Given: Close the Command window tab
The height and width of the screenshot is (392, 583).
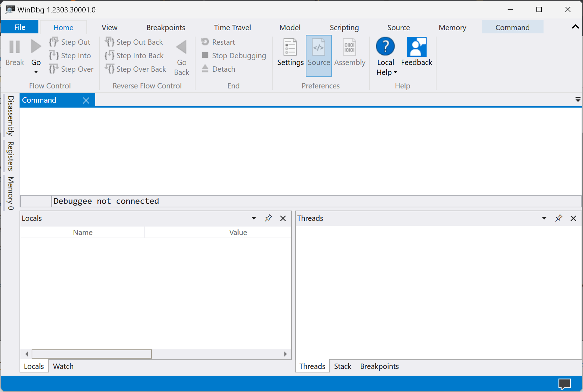Looking at the screenshot, I should (x=86, y=100).
